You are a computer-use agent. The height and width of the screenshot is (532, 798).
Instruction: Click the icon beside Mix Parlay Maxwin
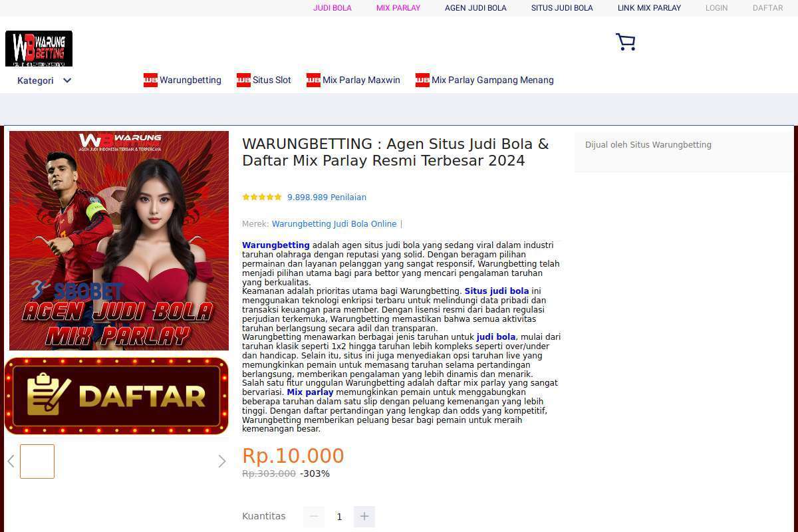pyautogui.click(x=313, y=80)
